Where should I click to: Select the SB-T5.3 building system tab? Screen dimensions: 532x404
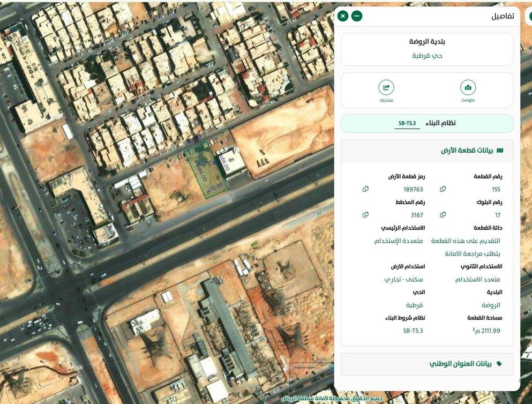(407, 124)
